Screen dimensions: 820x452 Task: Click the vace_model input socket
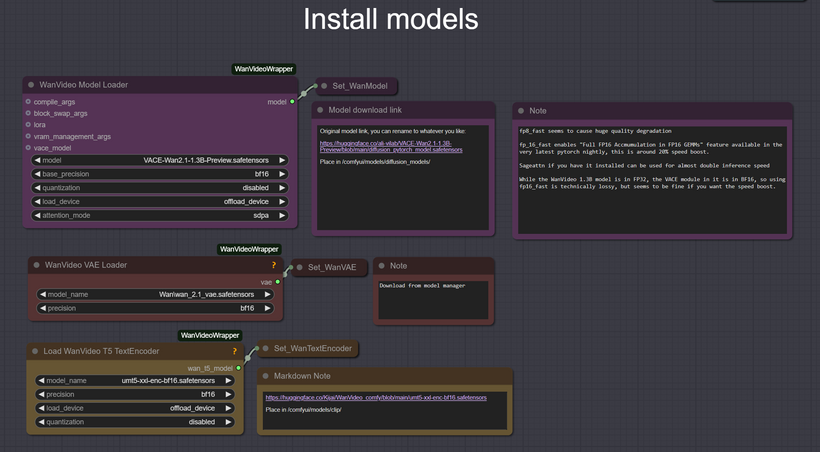pyautogui.click(x=28, y=148)
